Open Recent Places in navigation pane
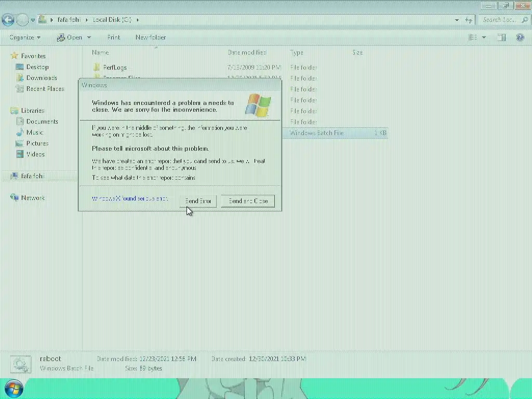 coord(45,88)
